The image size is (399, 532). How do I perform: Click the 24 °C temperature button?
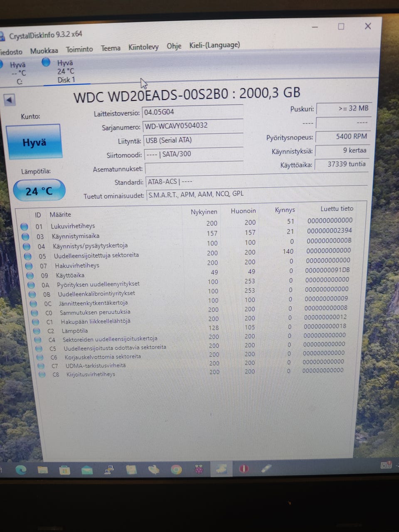point(39,190)
